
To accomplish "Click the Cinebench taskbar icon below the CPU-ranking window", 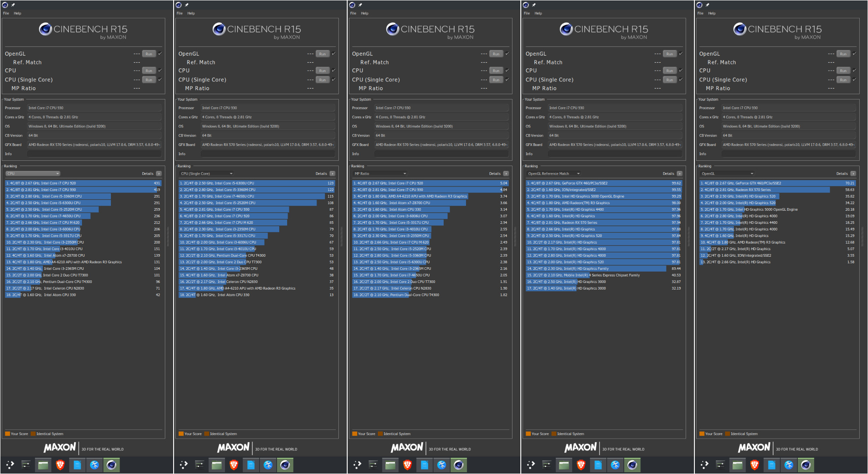I will (111, 465).
